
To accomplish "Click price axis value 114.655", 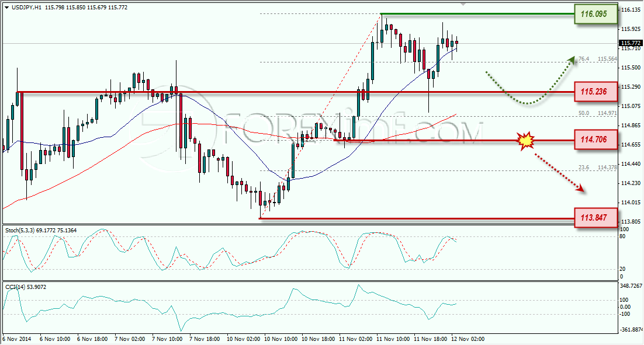I will pos(631,145).
